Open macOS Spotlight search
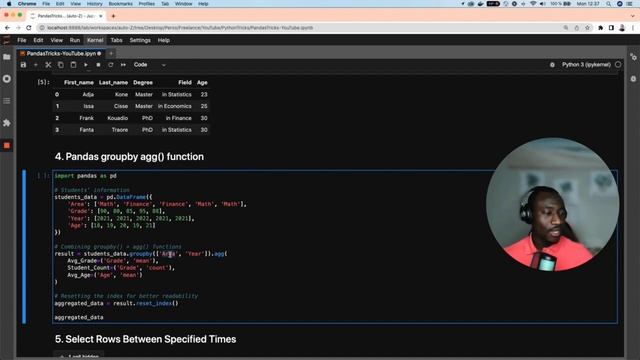Screen dimensions: 640x360 pyautogui.click(x=609, y=4)
